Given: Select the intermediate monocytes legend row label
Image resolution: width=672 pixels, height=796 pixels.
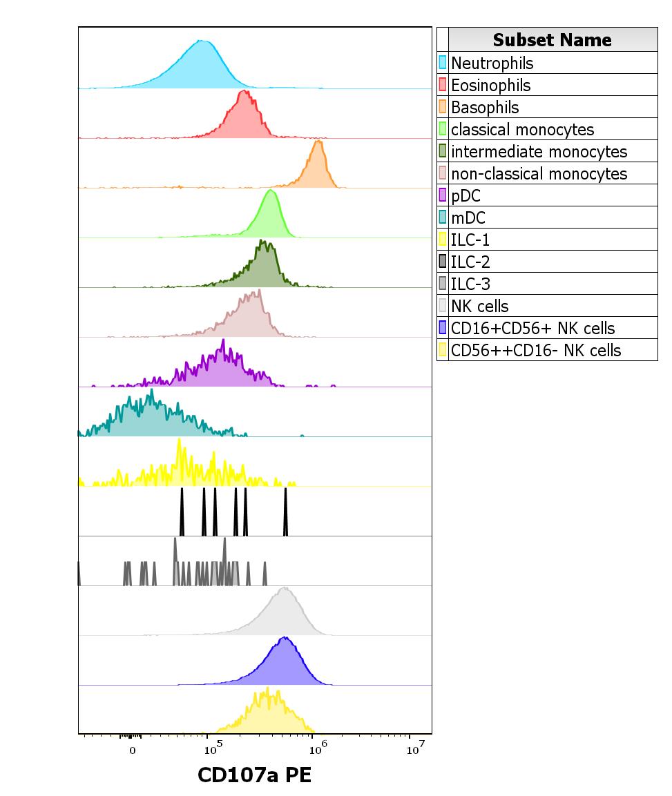Looking at the screenshot, I should tap(539, 151).
